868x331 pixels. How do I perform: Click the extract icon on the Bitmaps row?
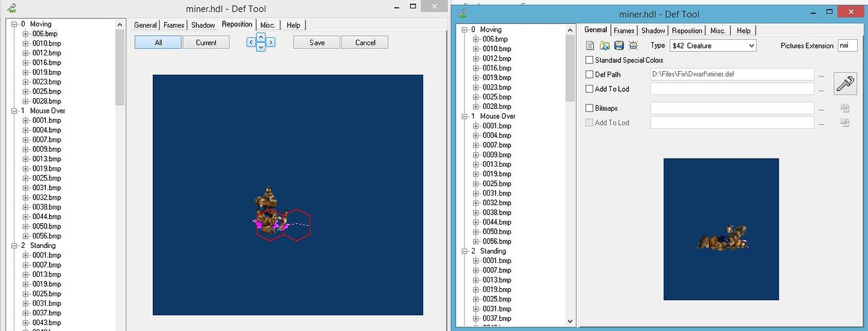point(845,108)
